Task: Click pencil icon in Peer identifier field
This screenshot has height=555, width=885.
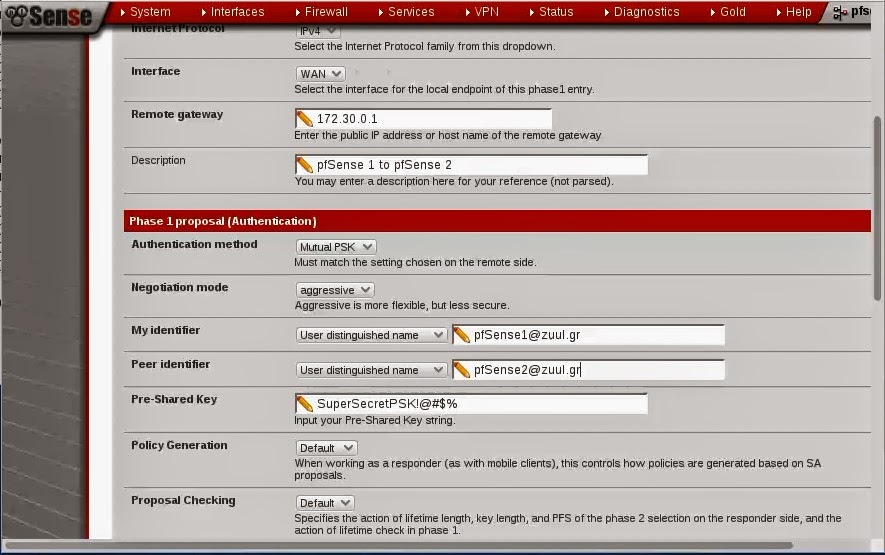Action: [x=461, y=370]
